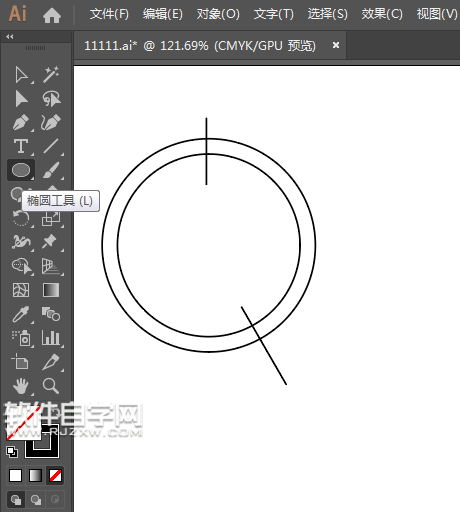The image size is (460, 512).
Task: Select the Type tool
Action: (x=21, y=146)
